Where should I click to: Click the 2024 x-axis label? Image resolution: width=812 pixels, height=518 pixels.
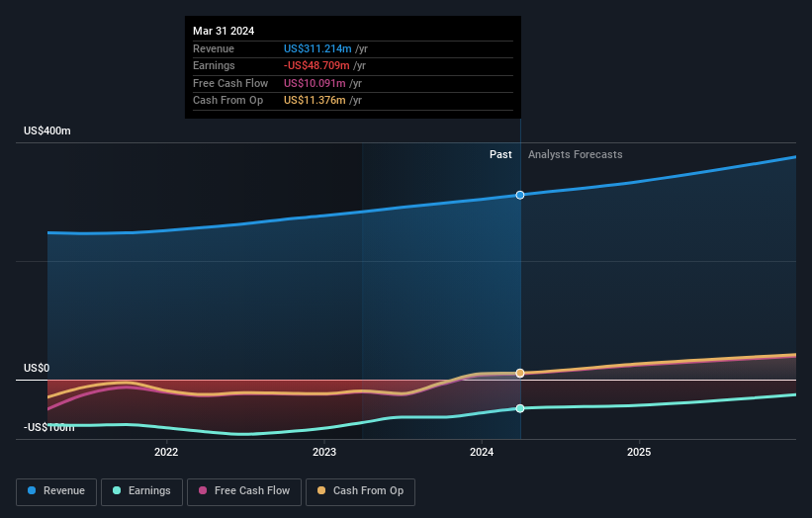tap(482, 452)
